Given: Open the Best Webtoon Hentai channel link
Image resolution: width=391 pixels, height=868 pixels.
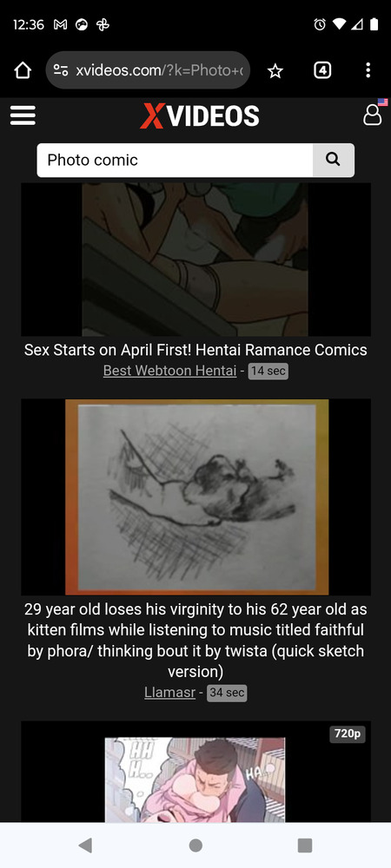Looking at the screenshot, I should (169, 371).
